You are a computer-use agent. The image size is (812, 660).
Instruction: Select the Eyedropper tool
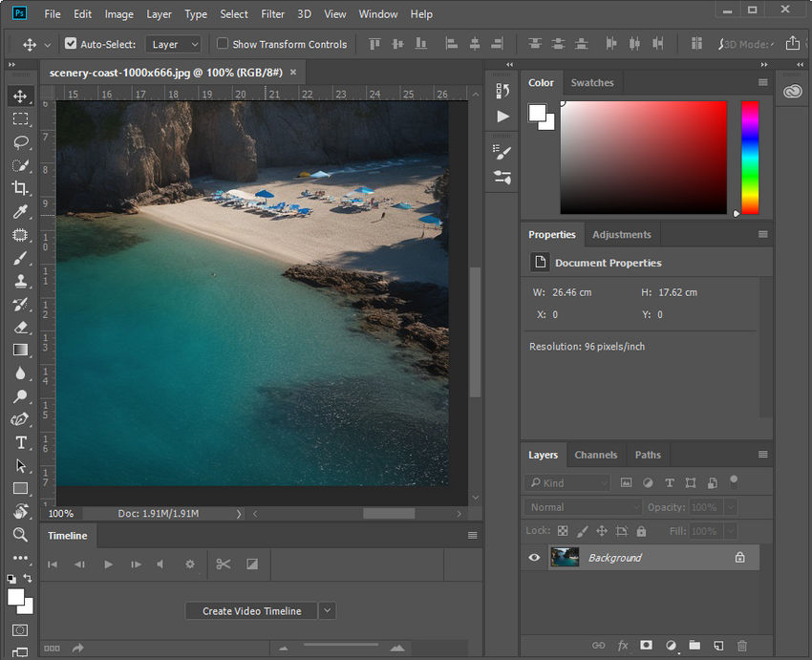20,212
